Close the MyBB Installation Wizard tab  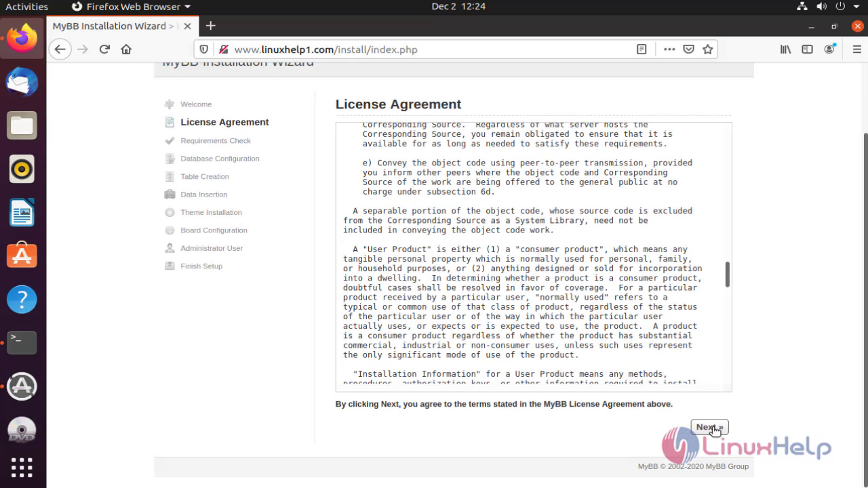click(188, 26)
